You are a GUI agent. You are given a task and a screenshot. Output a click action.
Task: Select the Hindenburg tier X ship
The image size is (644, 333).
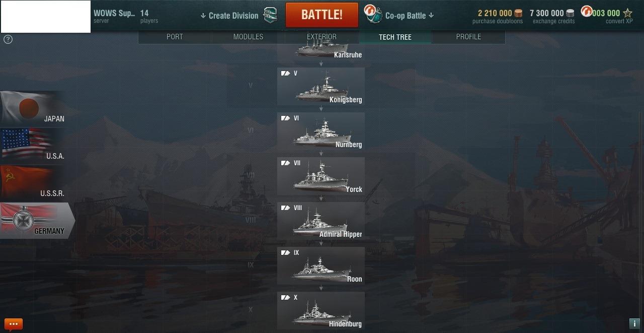tap(321, 311)
